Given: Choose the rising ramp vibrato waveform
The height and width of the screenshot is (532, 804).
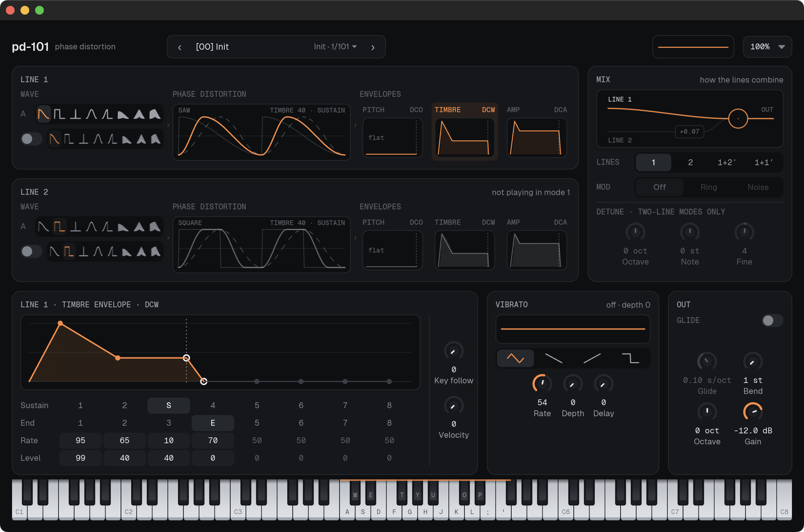Looking at the screenshot, I should click(592, 358).
